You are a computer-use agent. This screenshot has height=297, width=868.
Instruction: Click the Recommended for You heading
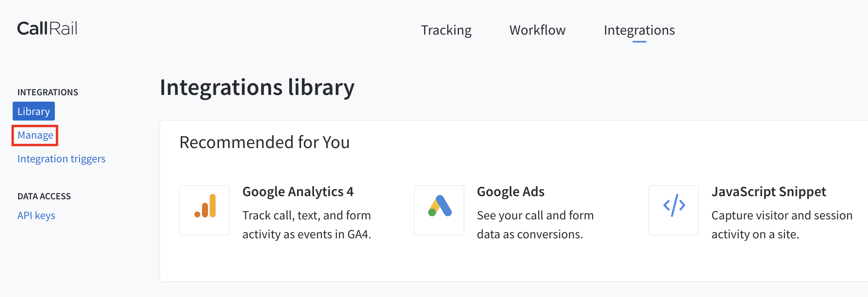tap(264, 142)
